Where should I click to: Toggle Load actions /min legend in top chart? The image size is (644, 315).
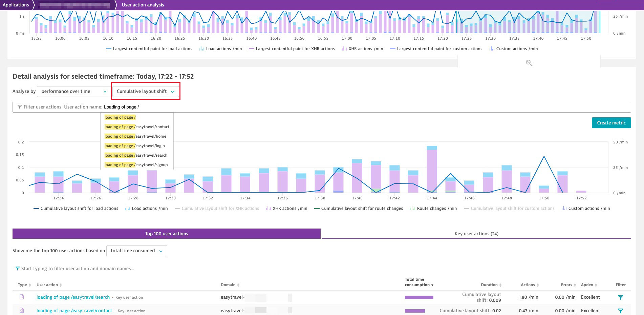click(x=220, y=49)
